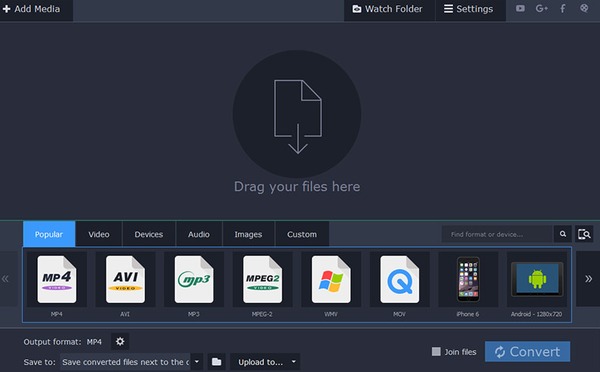Toggle the Join files checkbox
The height and width of the screenshot is (372, 600).
pyautogui.click(x=436, y=352)
